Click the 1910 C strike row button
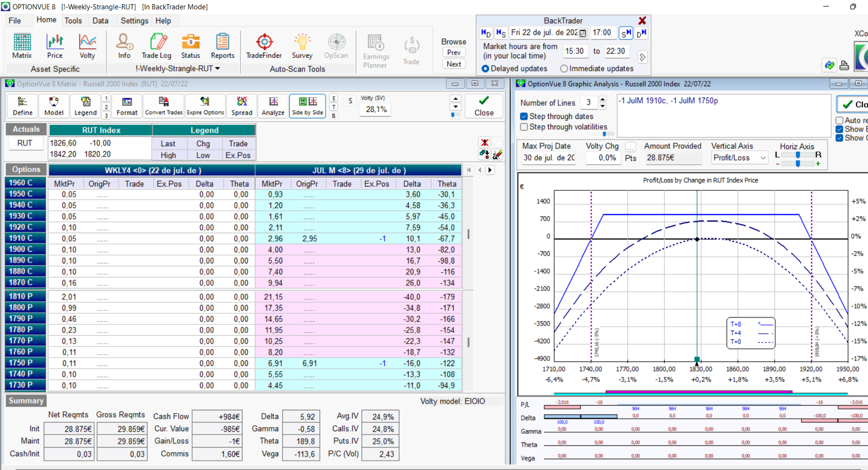Image resolution: width=868 pixels, height=470 pixels. [x=25, y=238]
